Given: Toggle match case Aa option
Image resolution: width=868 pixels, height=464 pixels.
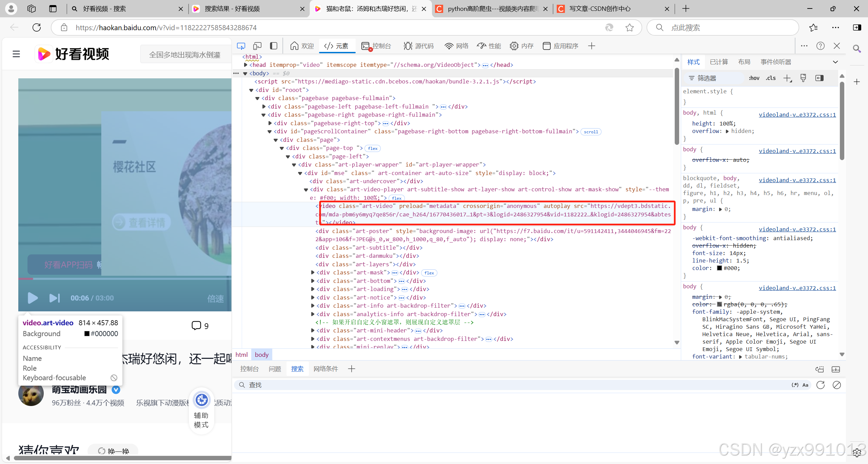Looking at the screenshot, I should click(806, 385).
